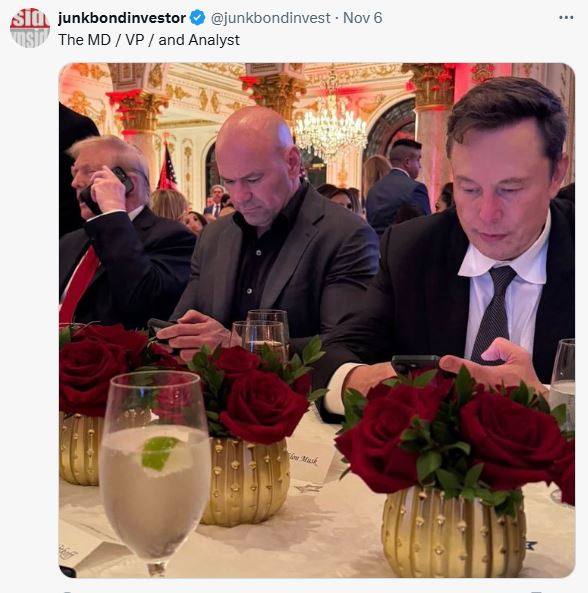Click the Musk place card in the photo

[x=310, y=459]
